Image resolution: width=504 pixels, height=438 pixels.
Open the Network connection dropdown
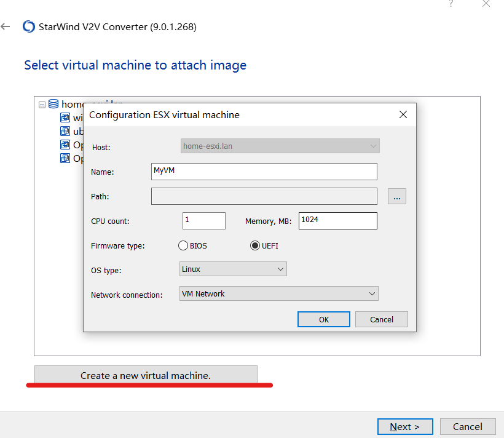[x=279, y=293]
